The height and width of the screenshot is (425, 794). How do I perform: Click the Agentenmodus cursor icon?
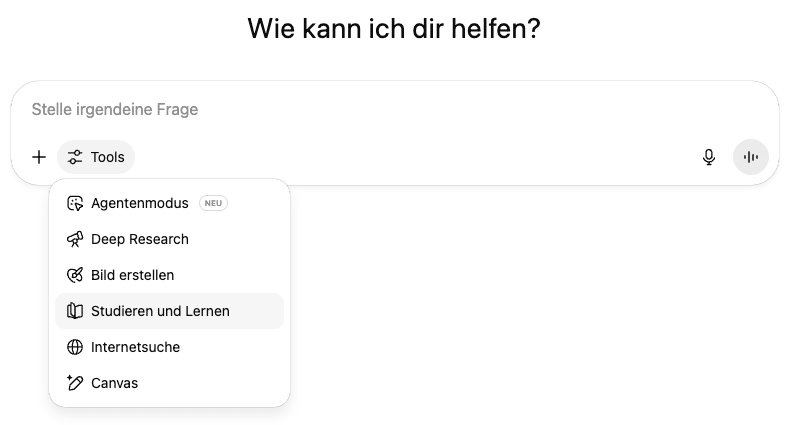75,203
